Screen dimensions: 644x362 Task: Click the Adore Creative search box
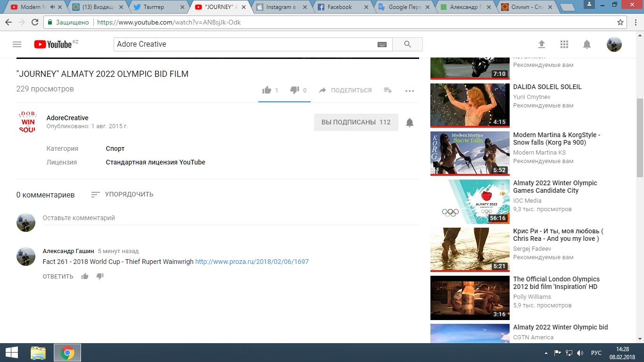245,44
